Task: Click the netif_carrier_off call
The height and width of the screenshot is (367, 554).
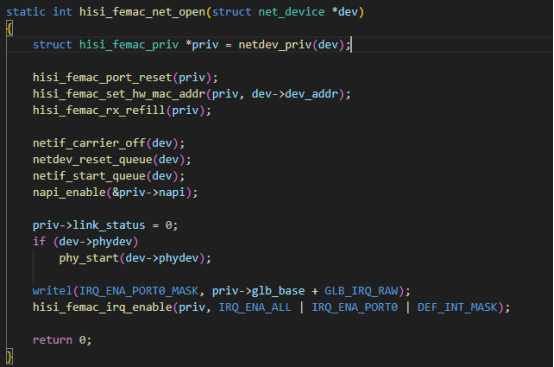Action: [89, 143]
